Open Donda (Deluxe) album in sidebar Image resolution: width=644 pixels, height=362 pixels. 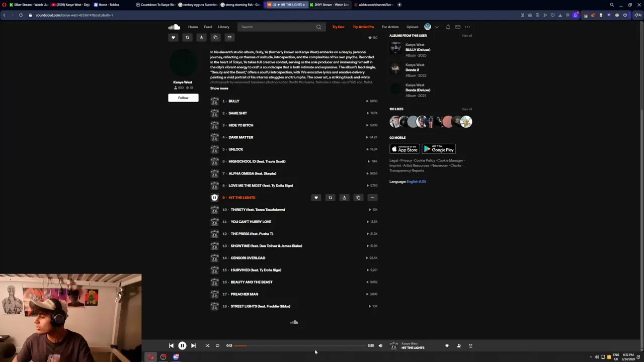point(418,90)
